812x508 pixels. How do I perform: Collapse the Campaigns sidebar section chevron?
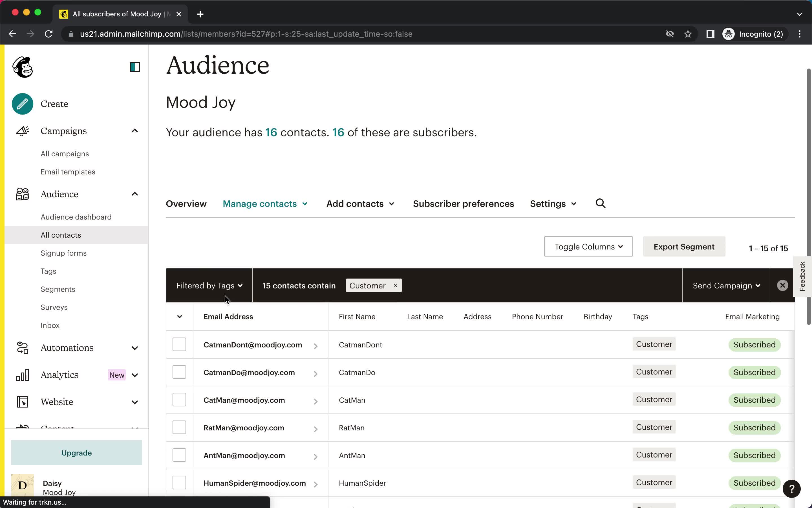(134, 131)
